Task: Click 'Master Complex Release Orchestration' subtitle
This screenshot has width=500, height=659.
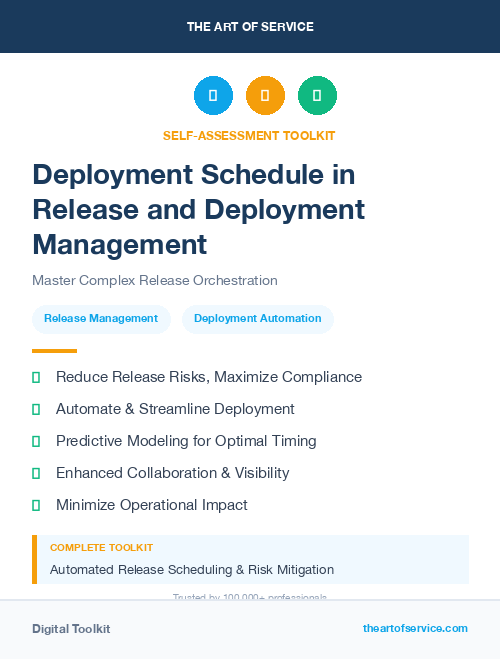Action: 155,280
